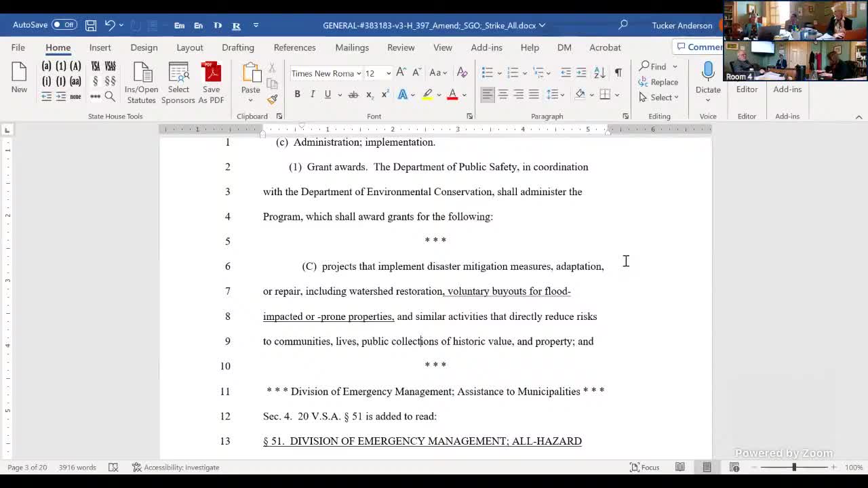This screenshot has width=868, height=488.
Task: Open the font name dropdown
Action: point(359,73)
